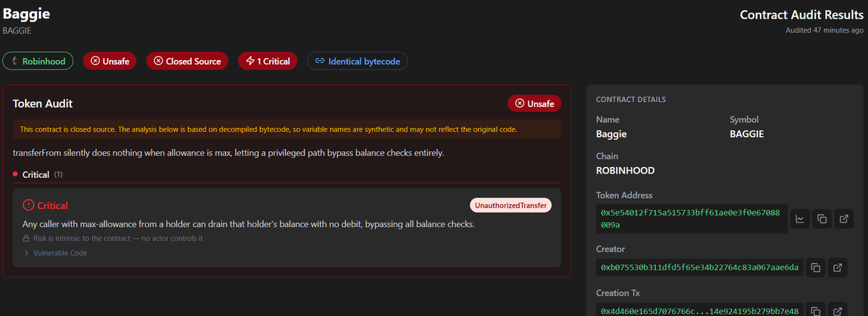Screen dimensions: 868x316
Task: Click the Unsafe badge in top row
Action: [109, 61]
